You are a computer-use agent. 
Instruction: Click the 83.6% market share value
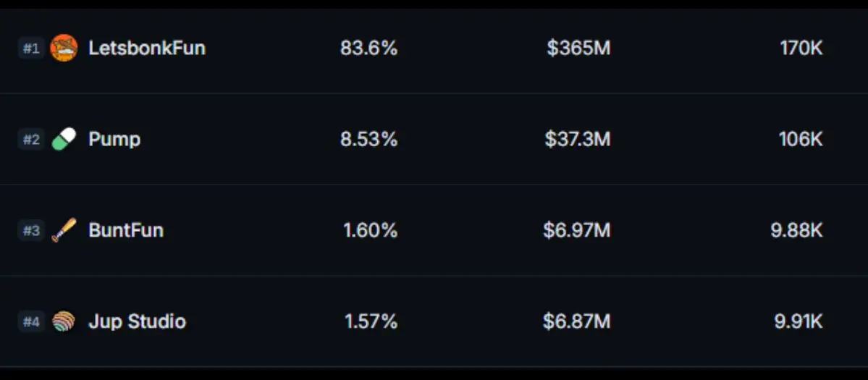click(368, 48)
